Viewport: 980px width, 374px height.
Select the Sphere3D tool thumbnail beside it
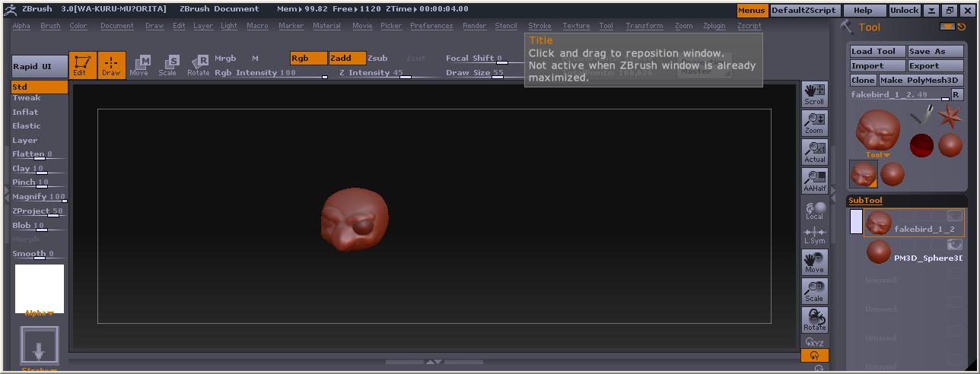point(950,145)
